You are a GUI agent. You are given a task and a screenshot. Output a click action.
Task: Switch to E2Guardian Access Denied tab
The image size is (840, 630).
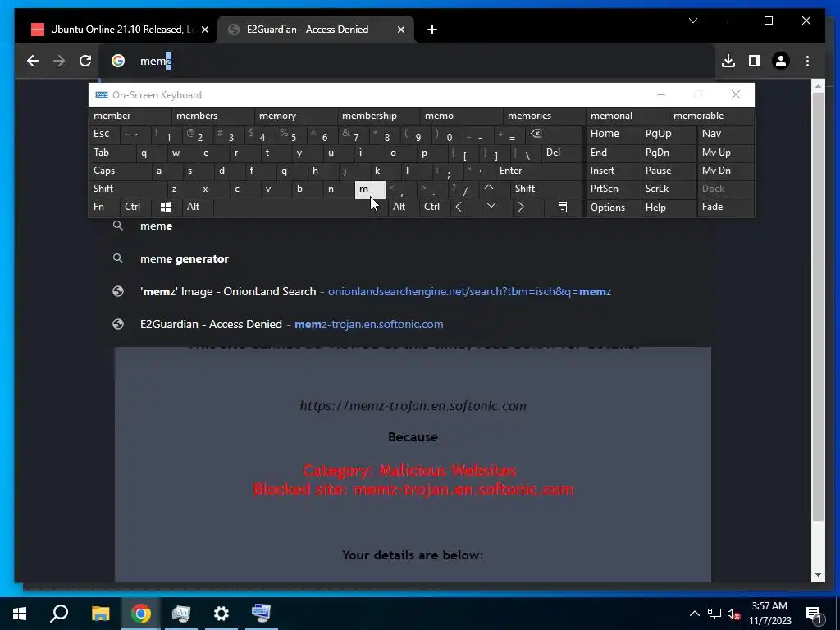[x=316, y=30]
